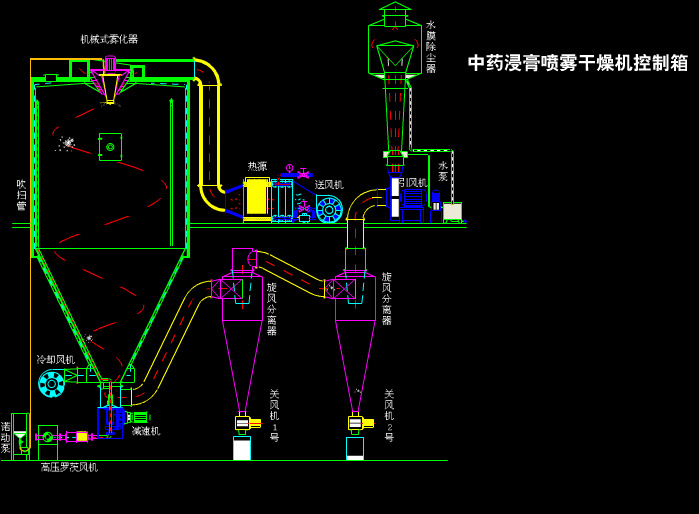Viewport: 699px width, 514px height.
Task: Click the 吹扫管 label beside the tower
Action: (x=21, y=195)
